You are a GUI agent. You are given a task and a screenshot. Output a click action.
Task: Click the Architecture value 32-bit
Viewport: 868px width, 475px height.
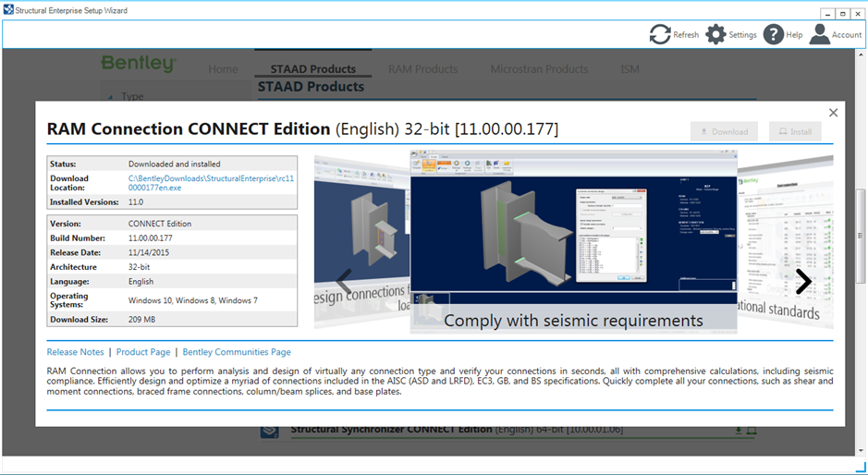coord(139,267)
